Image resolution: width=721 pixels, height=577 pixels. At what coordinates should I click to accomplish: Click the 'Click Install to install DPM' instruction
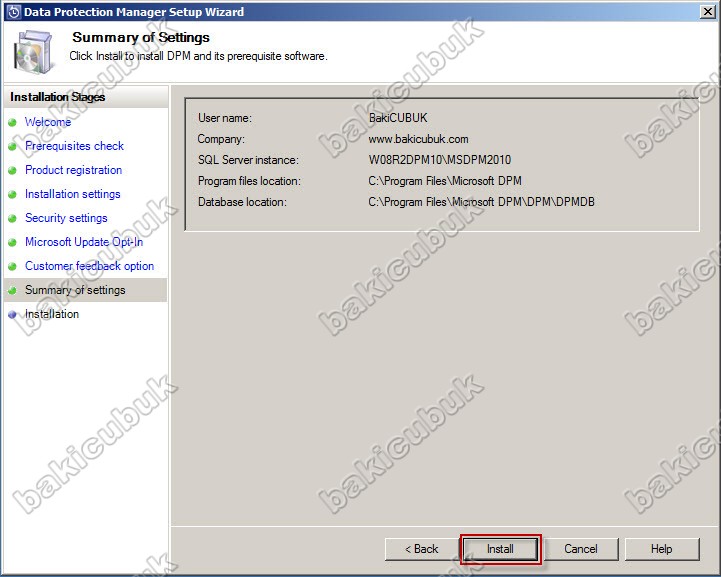pos(198,56)
